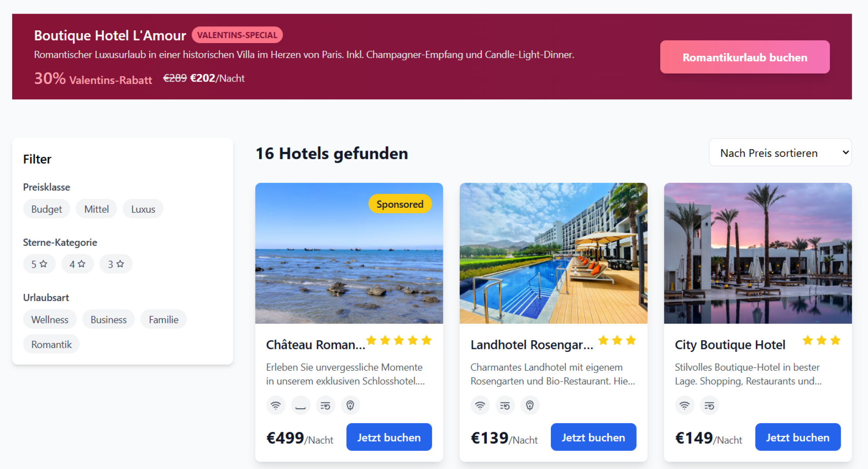Click the VALENTINS-SPECIAL badge

coord(237,35)
